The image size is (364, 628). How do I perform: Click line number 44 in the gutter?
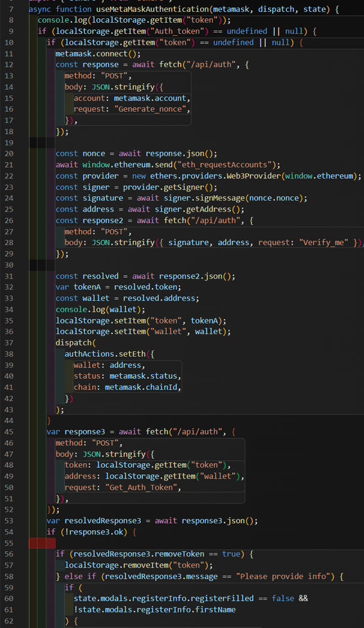[x=9, y=421]
